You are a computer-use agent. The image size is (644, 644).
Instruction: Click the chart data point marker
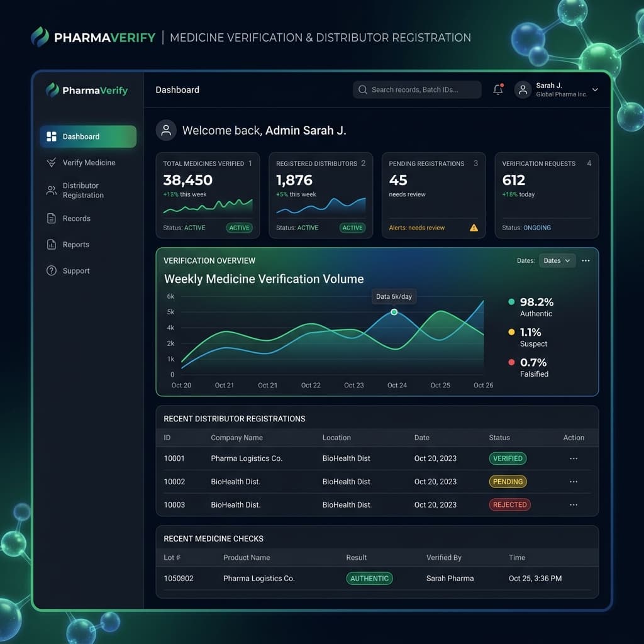pyautogui.click(x=394, y=312)
